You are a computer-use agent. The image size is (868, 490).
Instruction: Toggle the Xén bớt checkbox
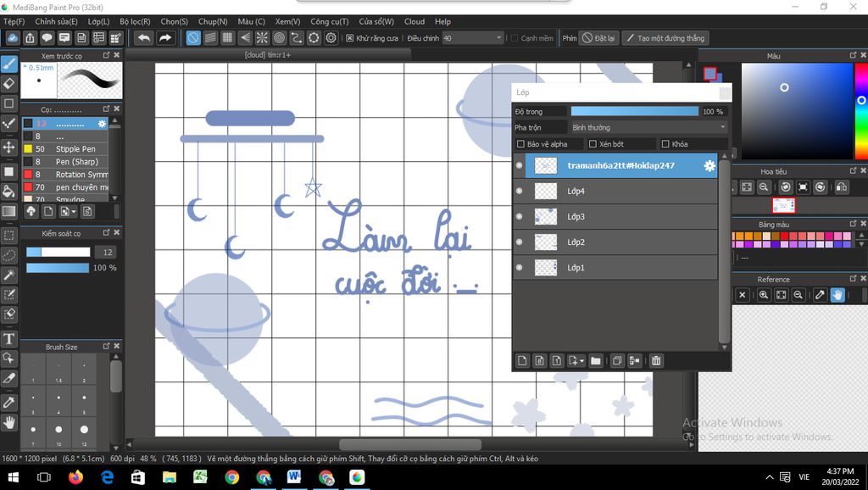click(593, 144)
